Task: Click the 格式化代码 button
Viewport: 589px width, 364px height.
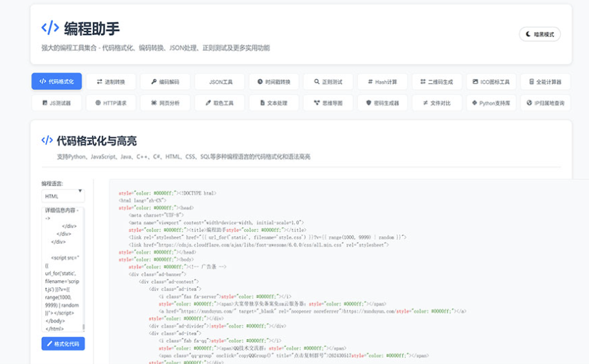Action: point(63,343)
